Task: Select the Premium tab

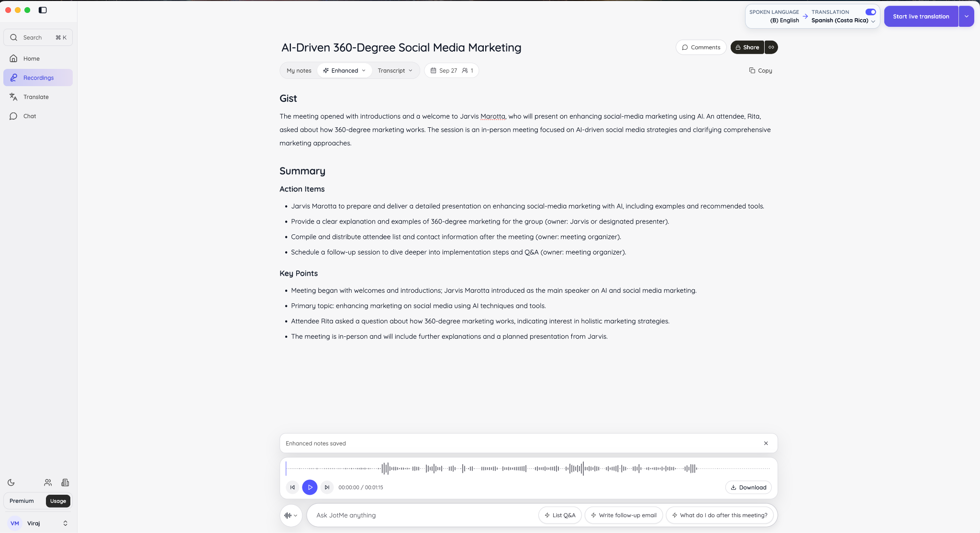Action: point(22,501)
